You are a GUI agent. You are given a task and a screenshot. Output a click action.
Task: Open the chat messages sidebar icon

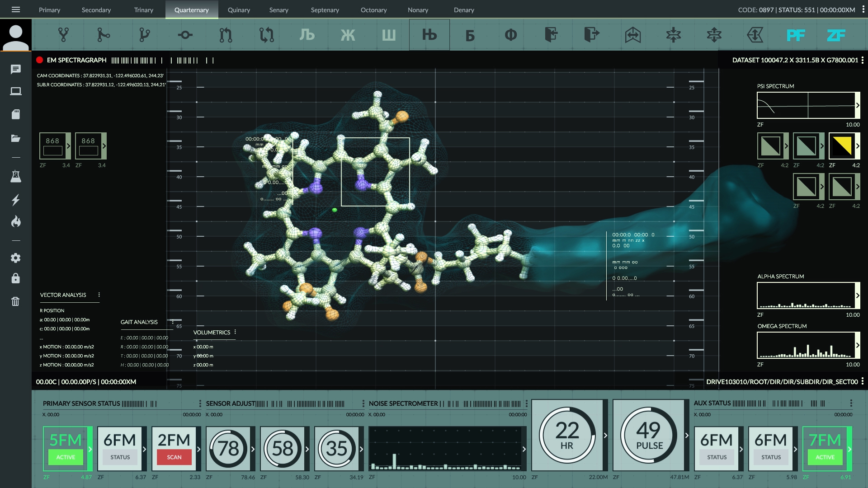click(x=16, y=69)
